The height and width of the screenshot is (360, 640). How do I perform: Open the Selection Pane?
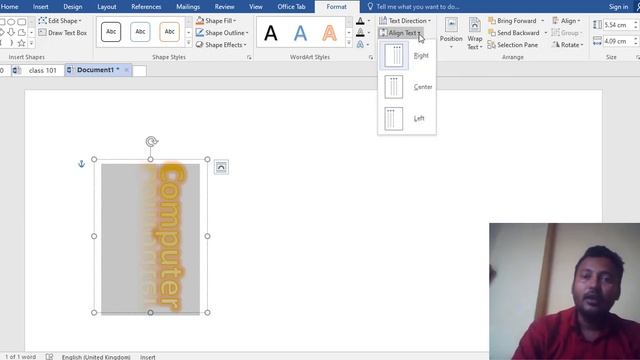point(513,45)
